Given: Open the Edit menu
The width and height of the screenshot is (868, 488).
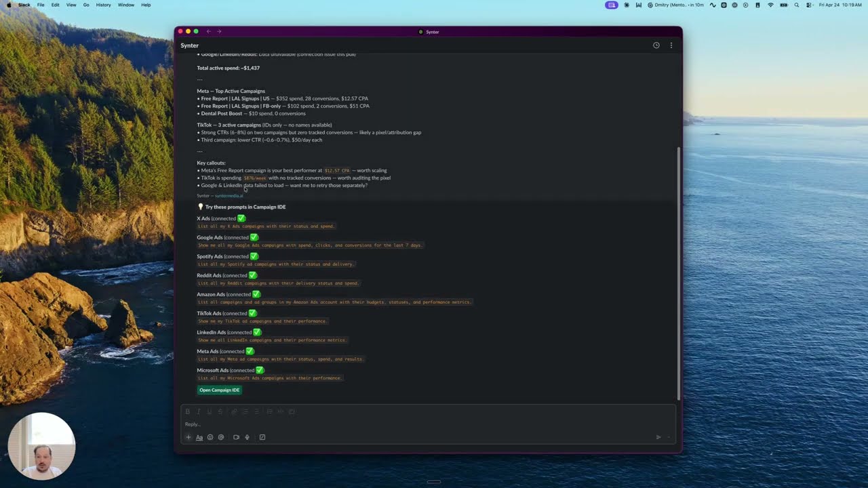Looking at the screenshot, I should click(x=55, y=5).
